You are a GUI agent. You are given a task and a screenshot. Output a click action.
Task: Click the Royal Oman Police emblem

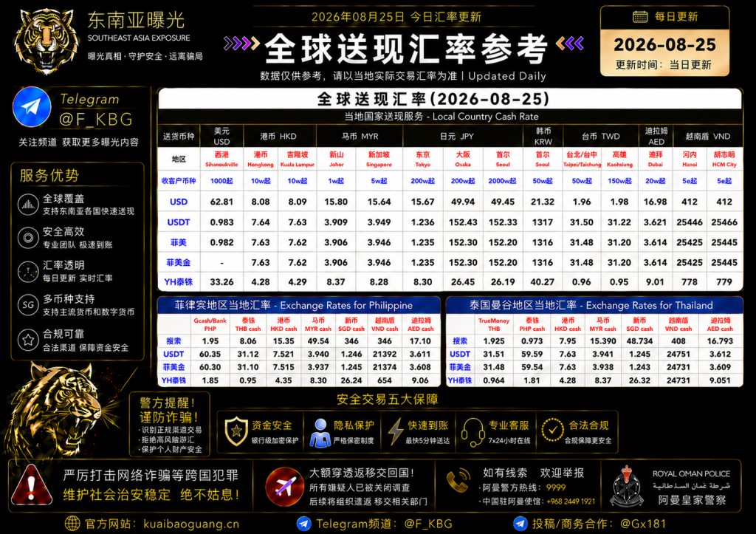[x=626, y=486]
